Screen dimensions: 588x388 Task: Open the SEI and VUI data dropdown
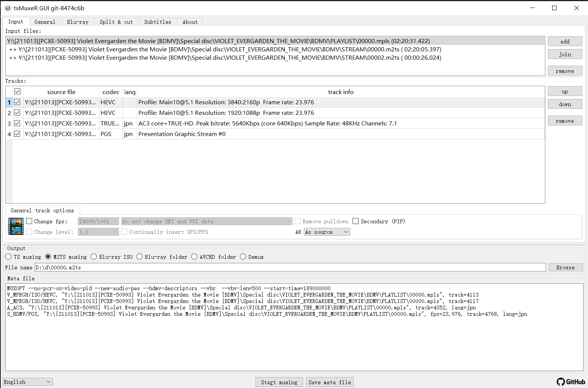tap(207, 221)
